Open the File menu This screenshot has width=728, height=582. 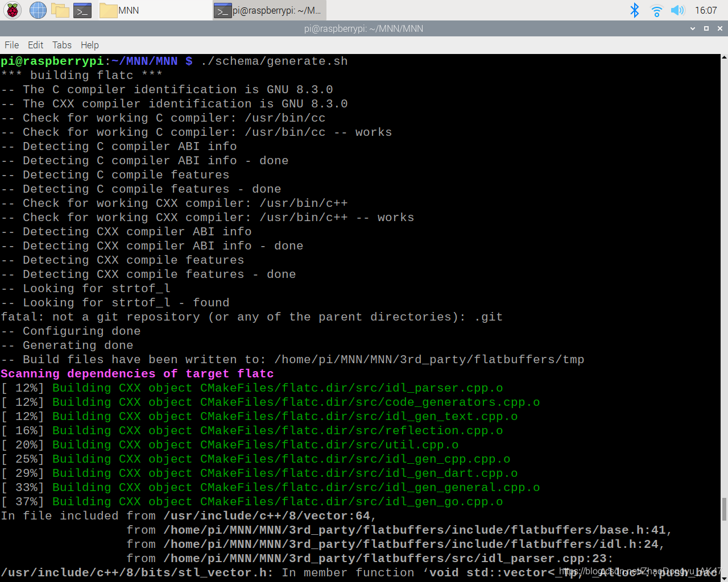pyautogui.click(x=11, y=45)
